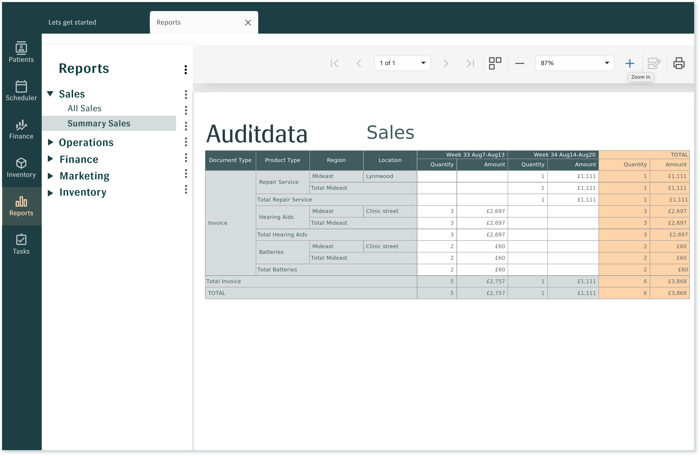
Task: Click the Lynnwood location cell
Action: pyautogui.click(x=390, y=176)
